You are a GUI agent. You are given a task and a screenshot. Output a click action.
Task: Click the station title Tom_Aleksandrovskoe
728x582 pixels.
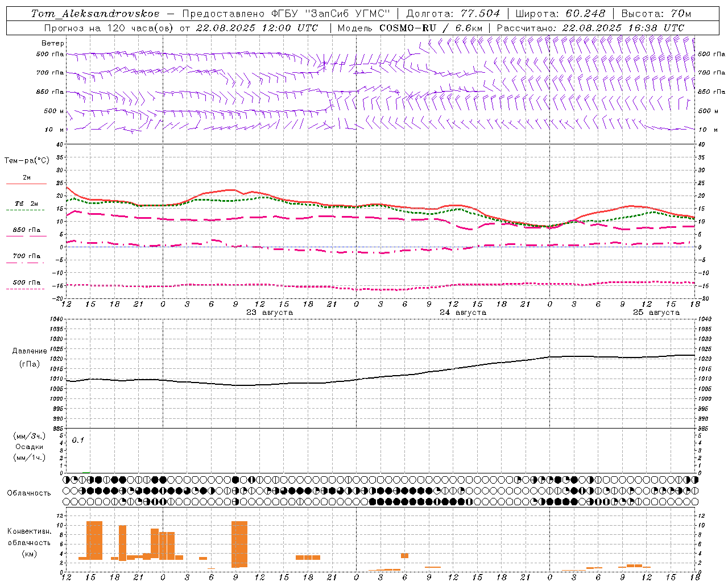pos(96,14)
